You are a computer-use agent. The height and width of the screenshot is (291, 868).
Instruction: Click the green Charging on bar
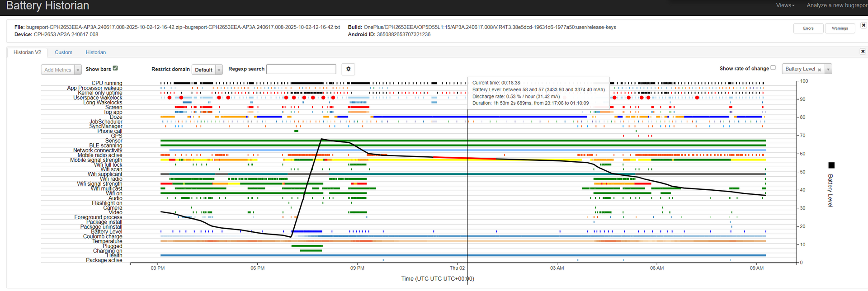tap(311, 250)
